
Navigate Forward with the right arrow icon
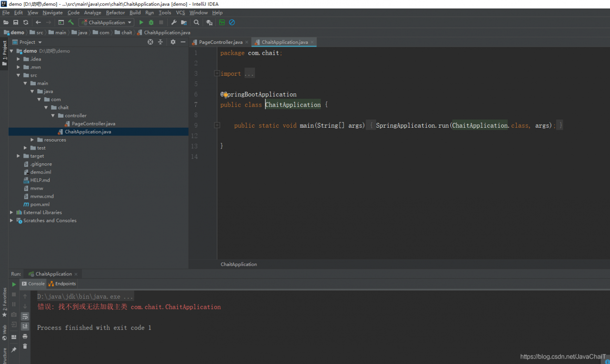click(x=49, y=22)
